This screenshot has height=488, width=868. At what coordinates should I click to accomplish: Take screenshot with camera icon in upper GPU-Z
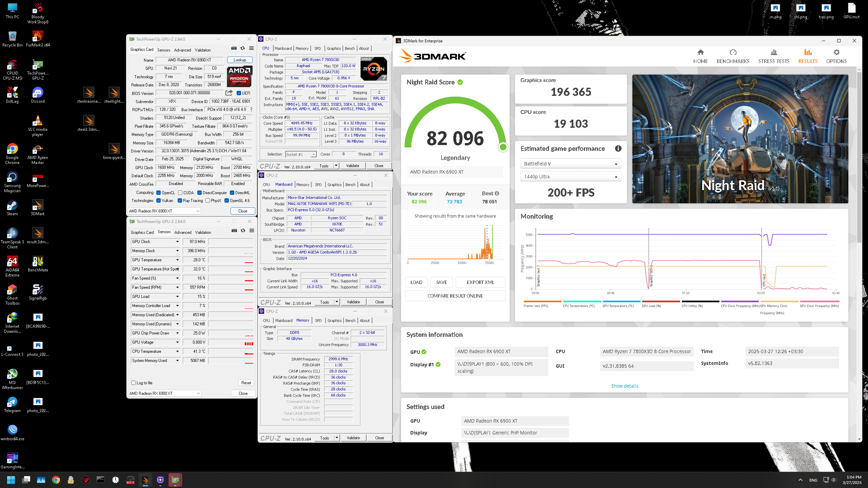click(x=234, y=48)
